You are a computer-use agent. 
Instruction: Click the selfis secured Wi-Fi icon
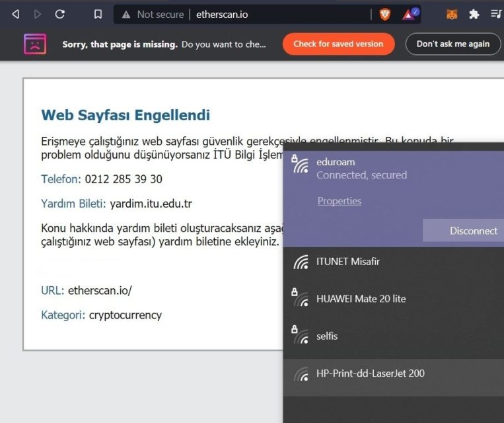(300, 334)
